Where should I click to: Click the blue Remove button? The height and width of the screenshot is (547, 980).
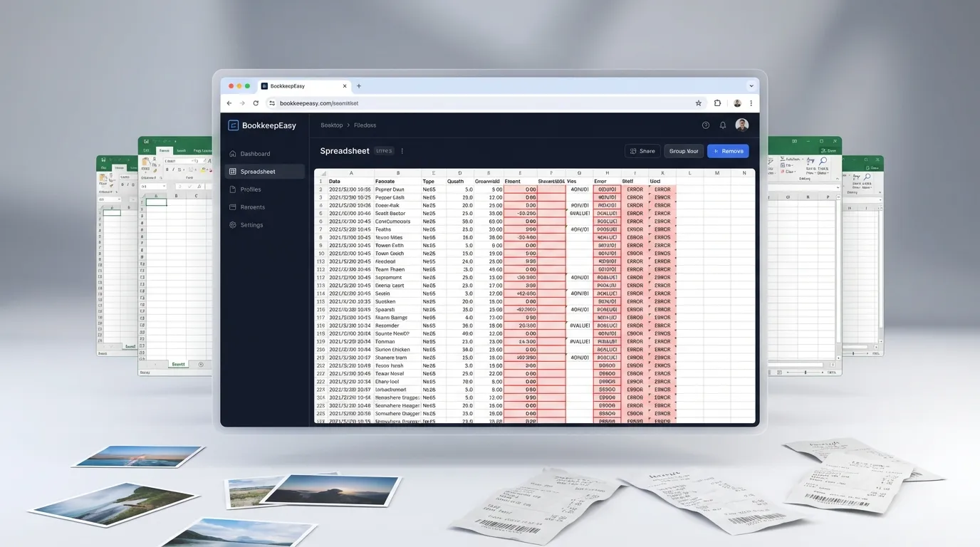pos(727,151)
